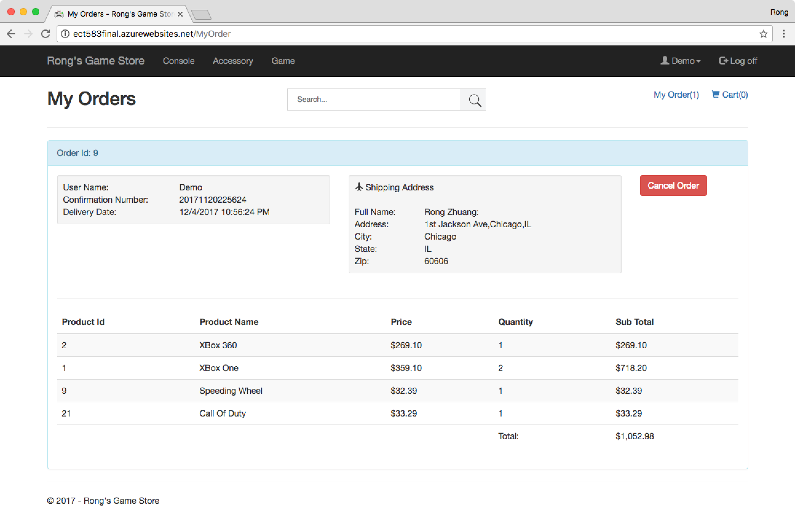Click the Price column header

[x=401, y=322]
